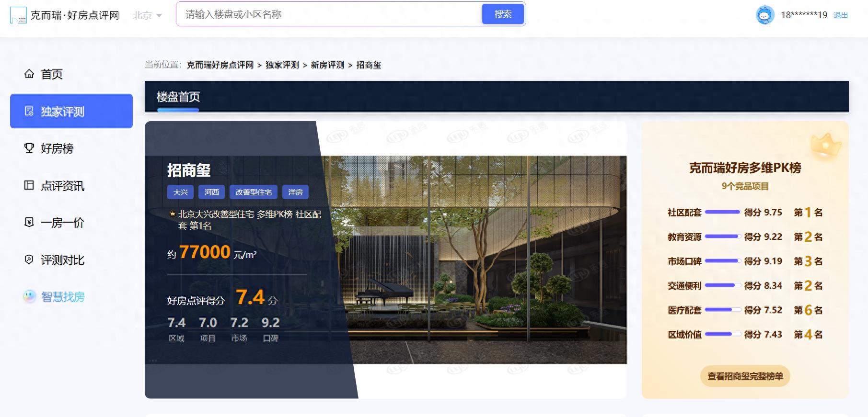The width and height of the screenshot is (868, 417).
Task: Click the 第6名 rank for 医疗配套
Action: 808,310
